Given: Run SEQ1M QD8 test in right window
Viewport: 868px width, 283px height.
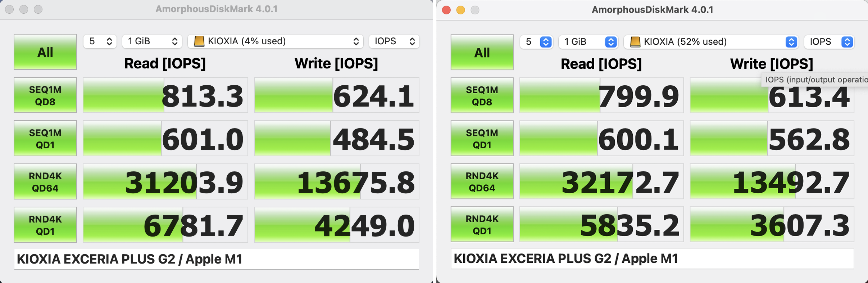Looking at the screenshot, I should (482, 96).
